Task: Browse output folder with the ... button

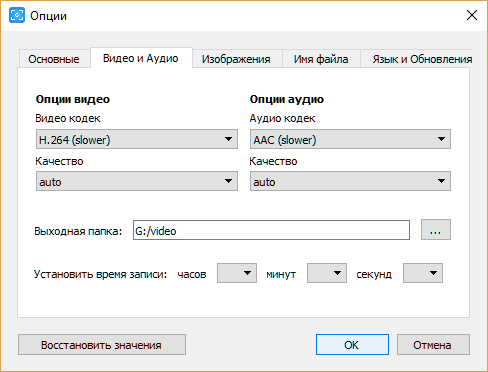Action: point(436,230)
